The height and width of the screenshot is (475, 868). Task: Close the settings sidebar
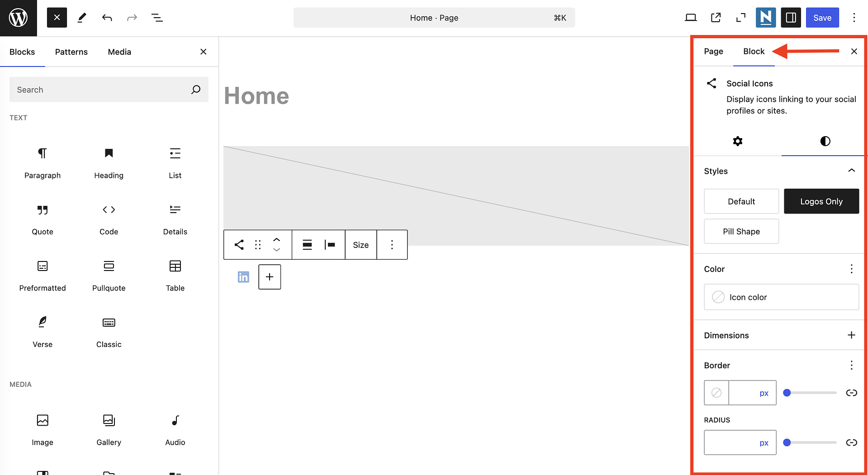[x=854, y=52]
